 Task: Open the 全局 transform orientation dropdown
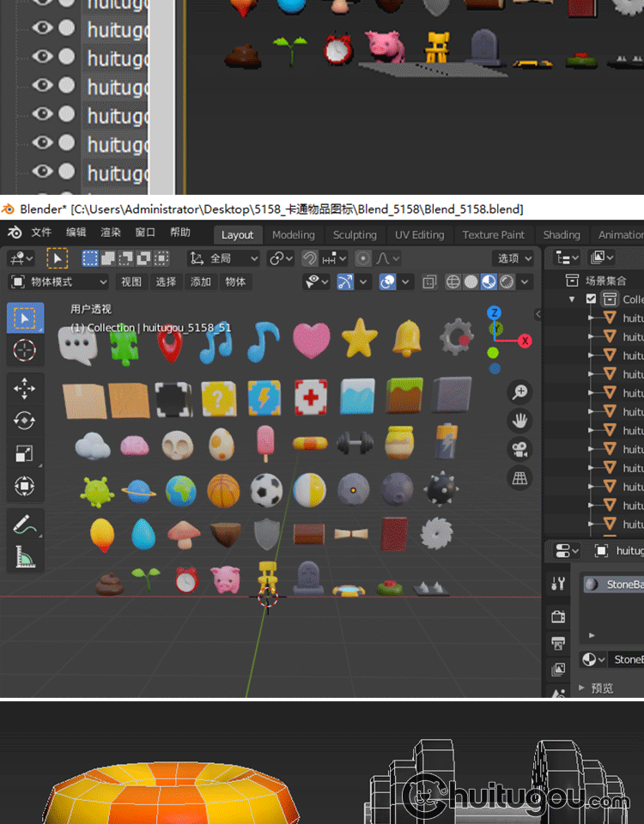pos(224,258)
